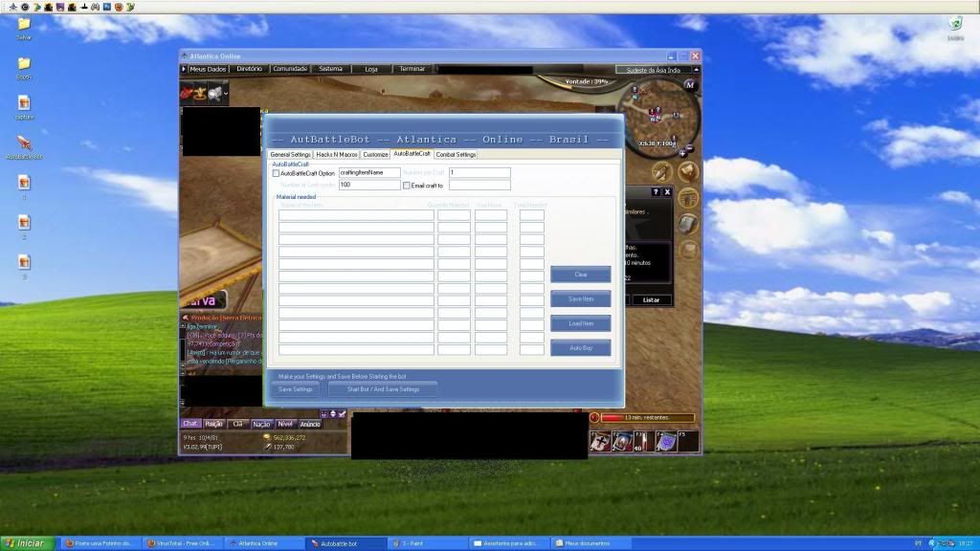Click the megaphone icon in game toolbar

214,93
